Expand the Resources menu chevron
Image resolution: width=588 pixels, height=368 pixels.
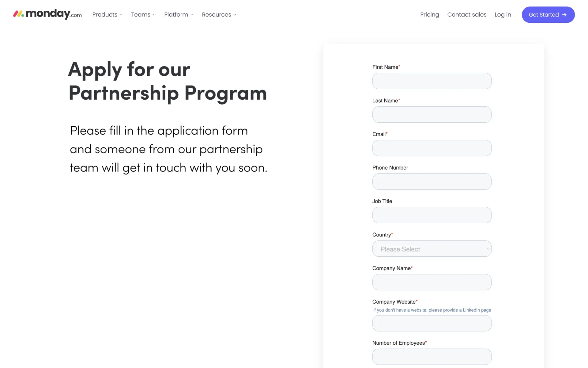(x=235, y=15)
